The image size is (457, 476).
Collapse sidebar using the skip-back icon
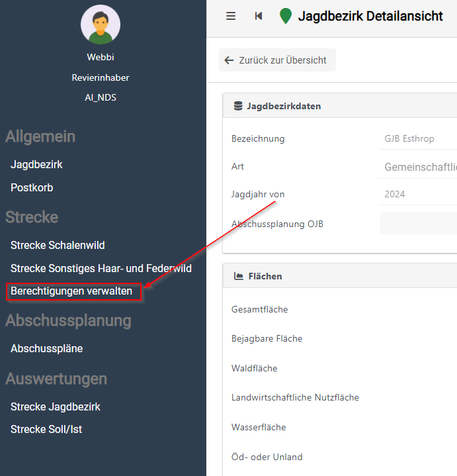259,16
